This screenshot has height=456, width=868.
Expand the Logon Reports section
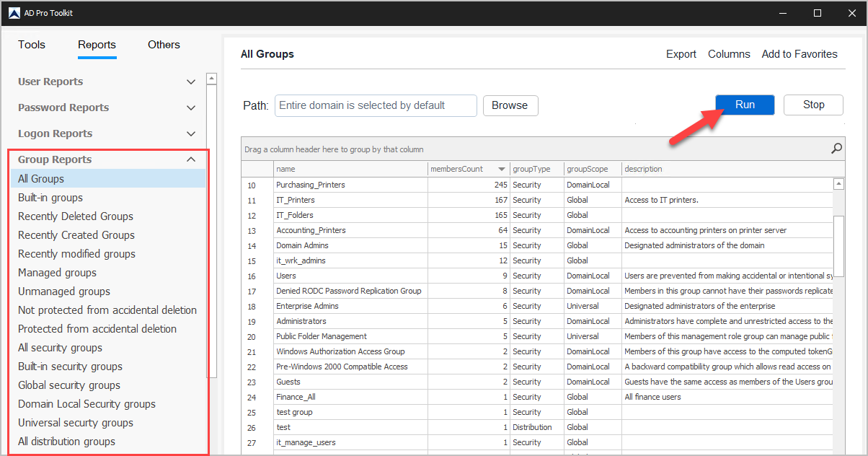click(190, 134)
